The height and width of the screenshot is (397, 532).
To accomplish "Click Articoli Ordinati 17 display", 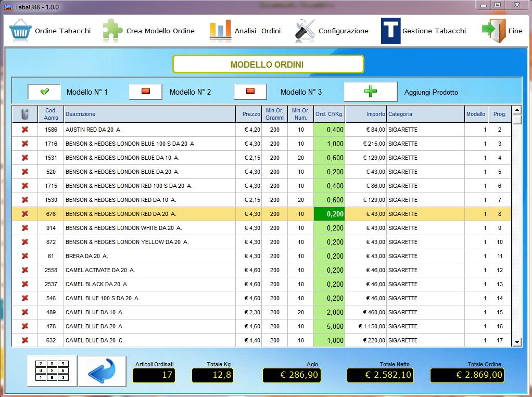I will (154, 375).
